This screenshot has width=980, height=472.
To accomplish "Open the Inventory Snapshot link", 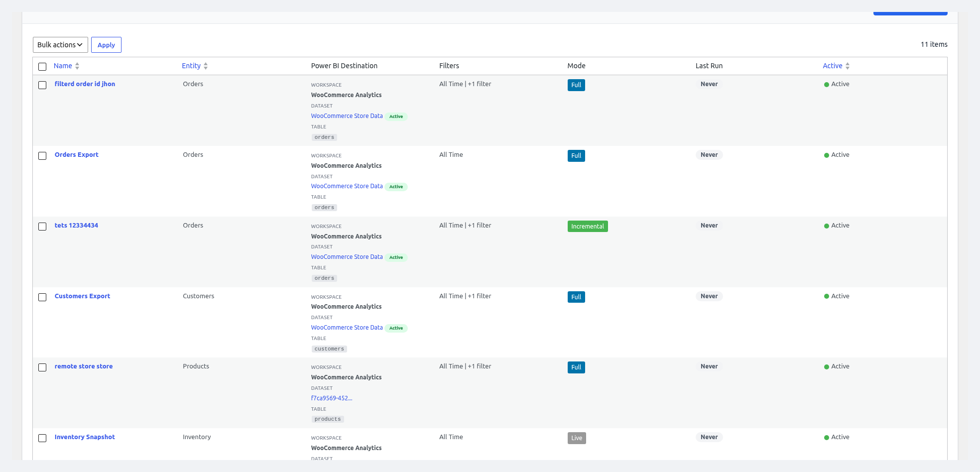I will tap(85, 437).
